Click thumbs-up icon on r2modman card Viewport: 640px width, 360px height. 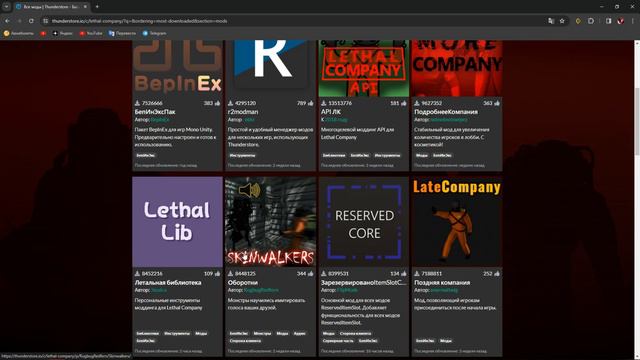coord(311,103)
